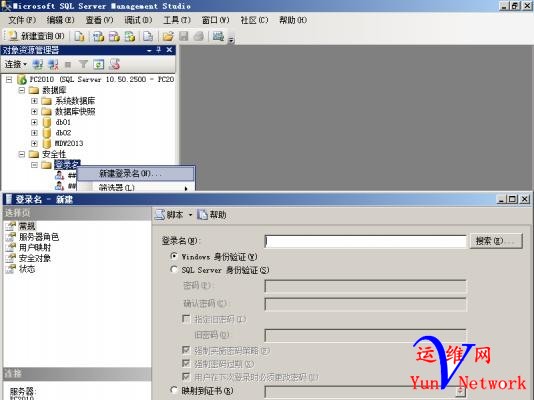Select the MDW2013 database
The image size is (534, 400).
click(x=69, y=143)
